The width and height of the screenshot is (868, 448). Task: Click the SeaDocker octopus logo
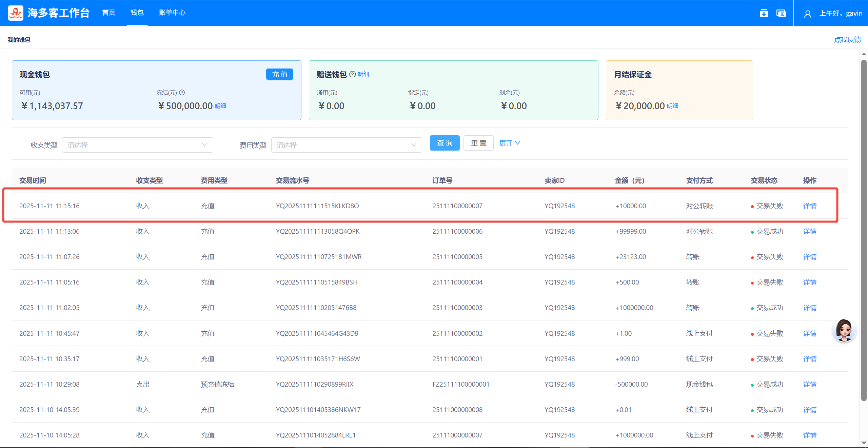16,13
